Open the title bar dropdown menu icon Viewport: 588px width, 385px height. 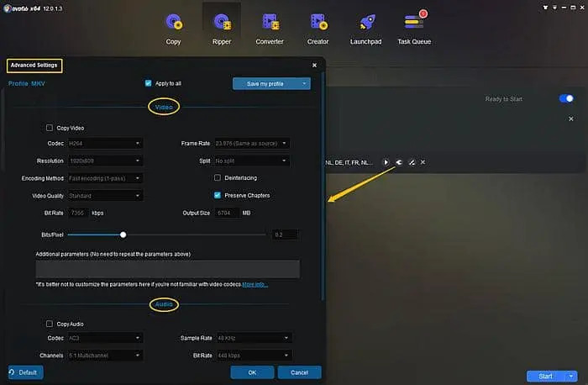coord(554,7)
